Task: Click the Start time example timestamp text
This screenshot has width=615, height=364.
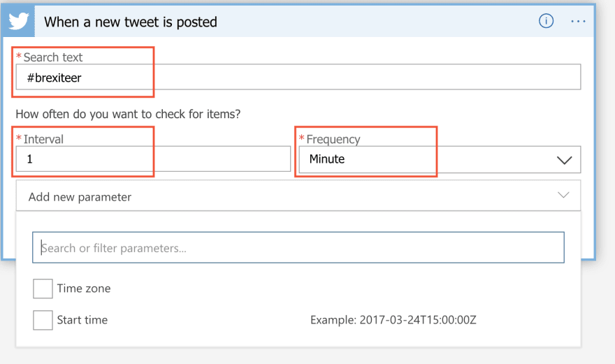Action: tap(393, 320)
